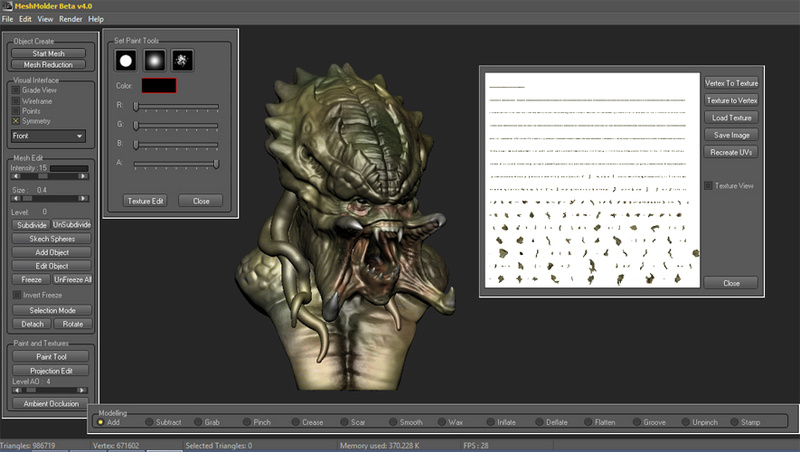Toggle the Invert Freeze checkbox

coord(17,295)
